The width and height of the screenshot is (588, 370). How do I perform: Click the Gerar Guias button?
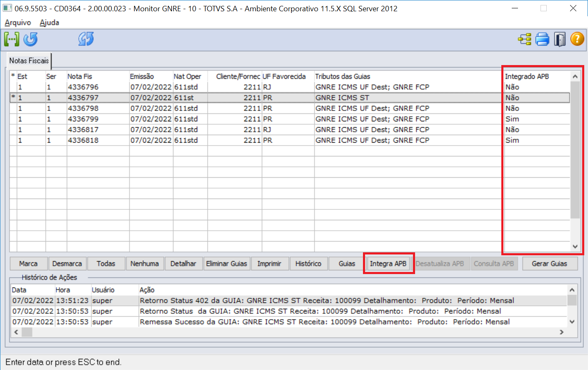[549, 264]
